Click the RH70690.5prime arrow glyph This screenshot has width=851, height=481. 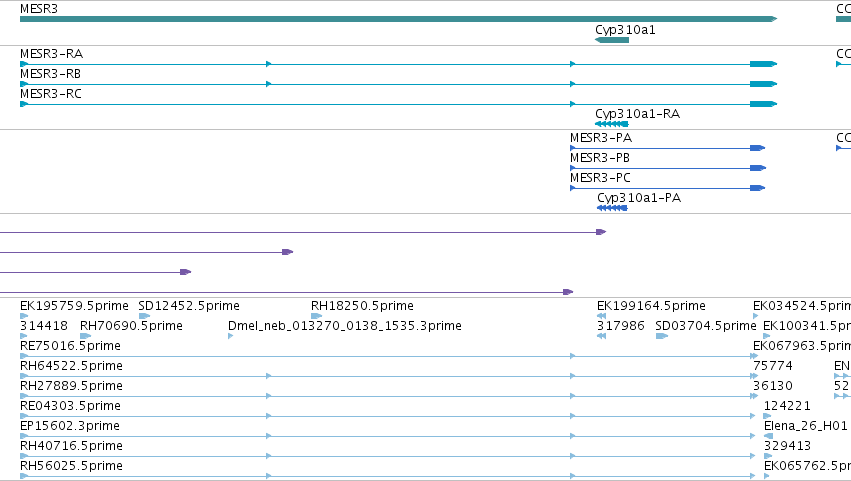pyautogui.click(x=86, y=336)
